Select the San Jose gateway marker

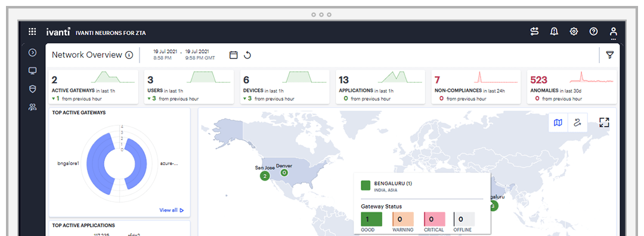click(x=265, y=176)
